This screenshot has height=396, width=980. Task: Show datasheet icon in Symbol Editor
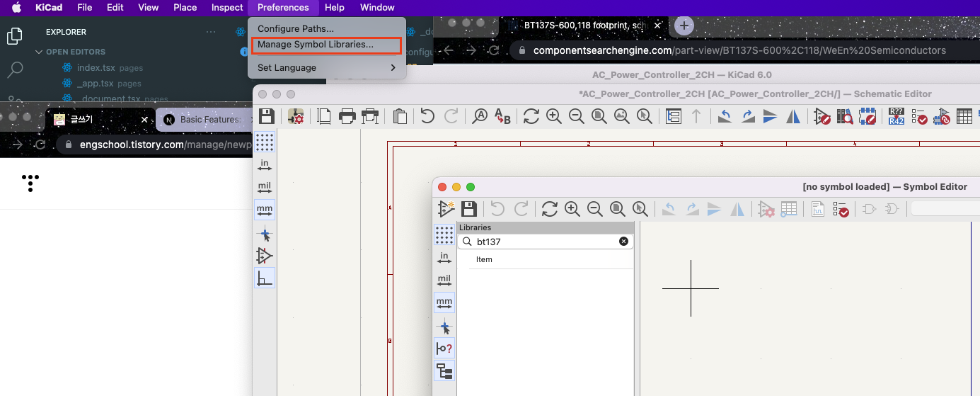818,209
